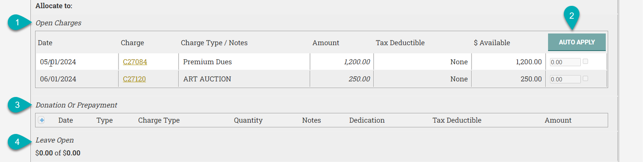Click the Dedication column header
The image size is (644, 162).
(367, 120)
